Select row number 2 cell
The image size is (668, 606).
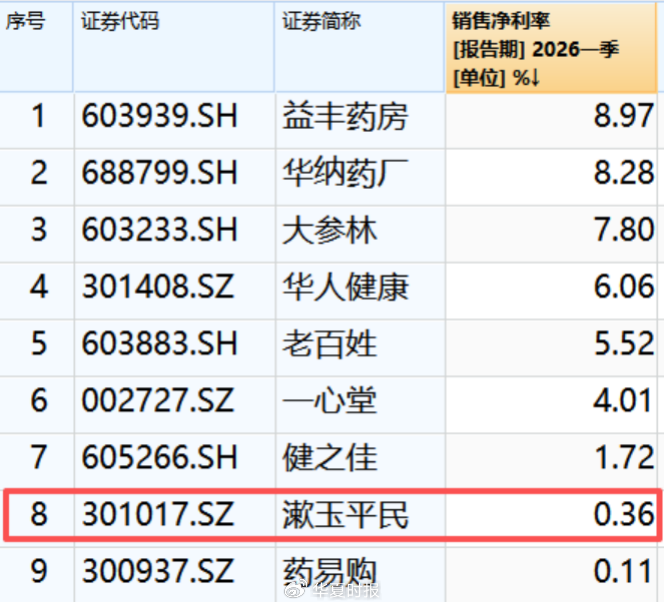[37, 177]
